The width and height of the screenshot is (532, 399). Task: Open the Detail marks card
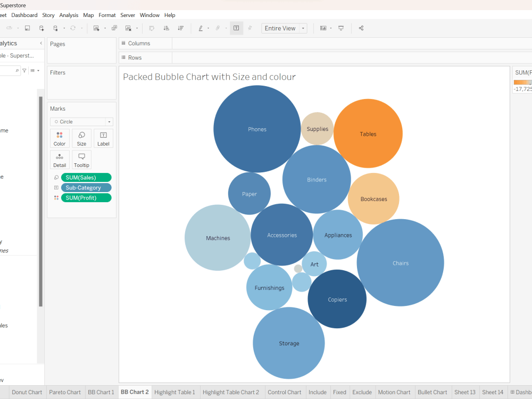(x=60, y=159)
